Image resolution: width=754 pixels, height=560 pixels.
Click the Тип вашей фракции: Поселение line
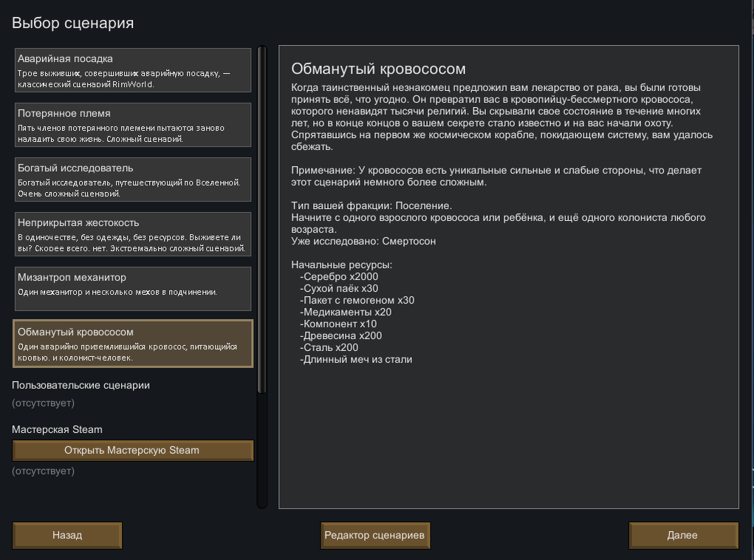click(371, 206)
